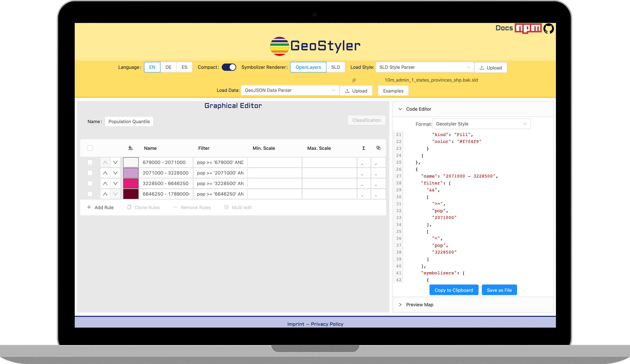Screen dimensions: 630x364
Task: Click code line "name": "2071000 - 3228500"
Action: [x=459, y=176]
